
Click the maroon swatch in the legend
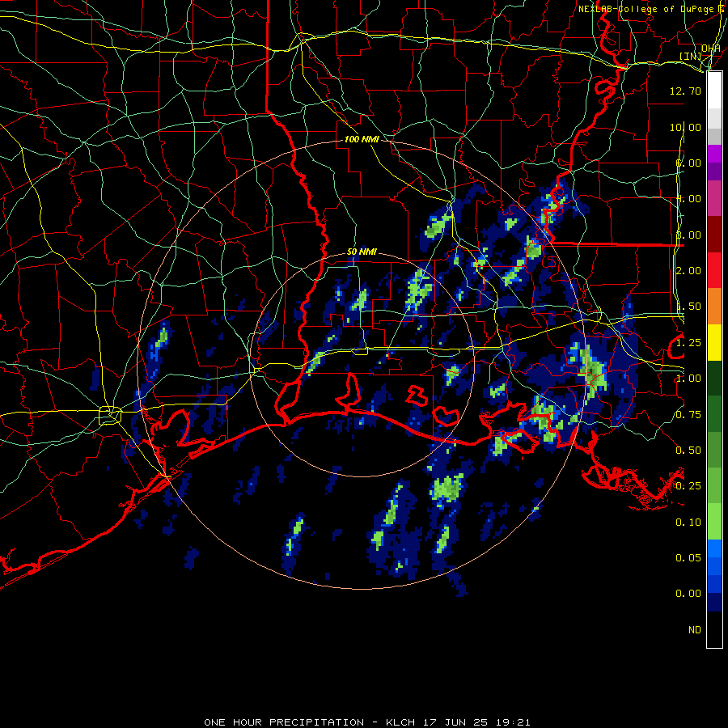point(714,235)
